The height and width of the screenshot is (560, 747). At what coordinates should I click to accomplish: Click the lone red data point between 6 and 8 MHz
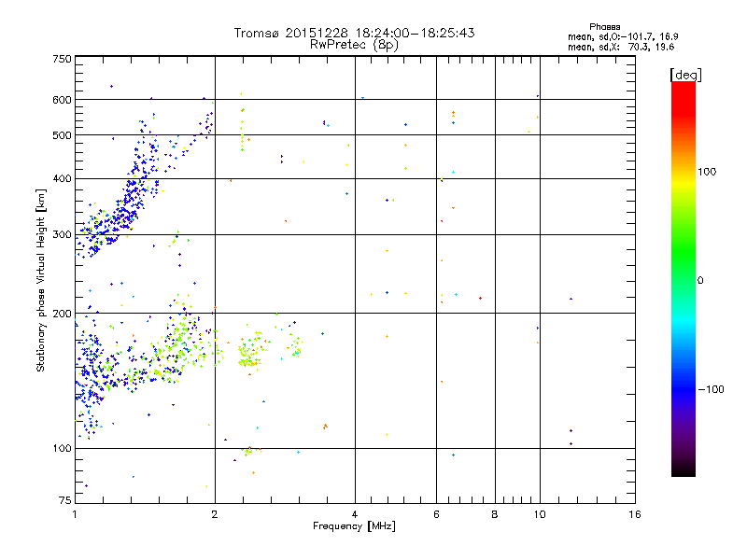coord(480,299)
